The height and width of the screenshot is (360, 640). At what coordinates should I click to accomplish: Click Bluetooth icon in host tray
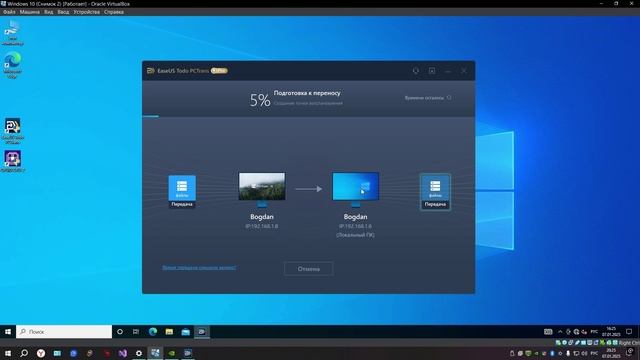click(552, 353)
